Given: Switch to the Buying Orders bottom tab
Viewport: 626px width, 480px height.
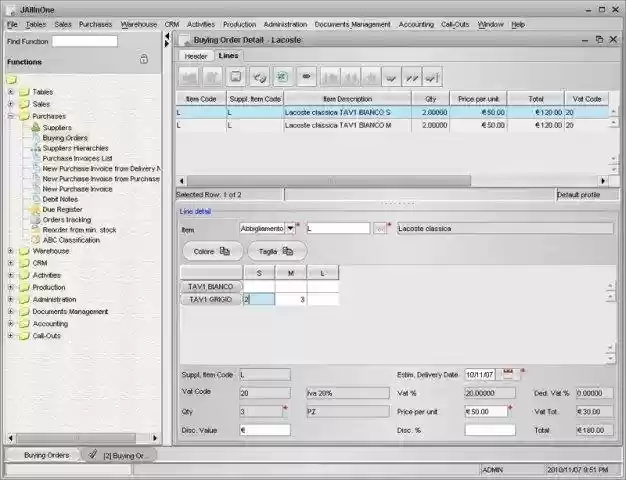Looking at the screenshot, I should click(x=46, y=455).
